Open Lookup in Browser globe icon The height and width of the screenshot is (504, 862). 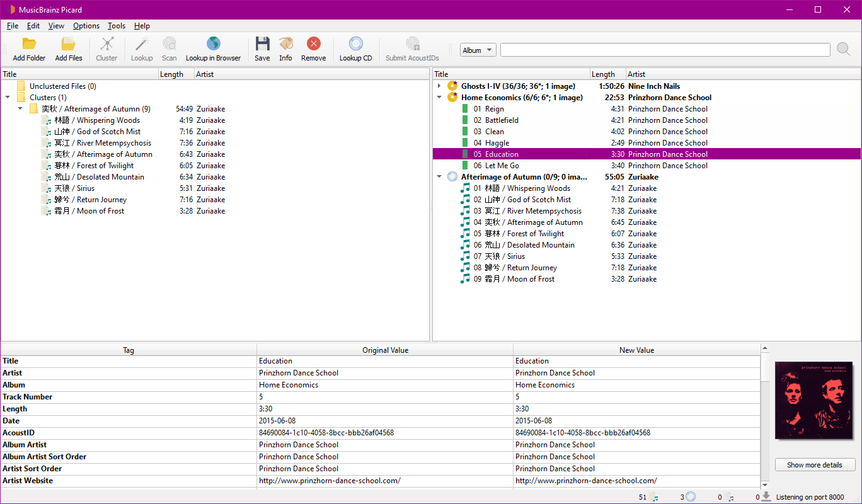coord(213,44)
